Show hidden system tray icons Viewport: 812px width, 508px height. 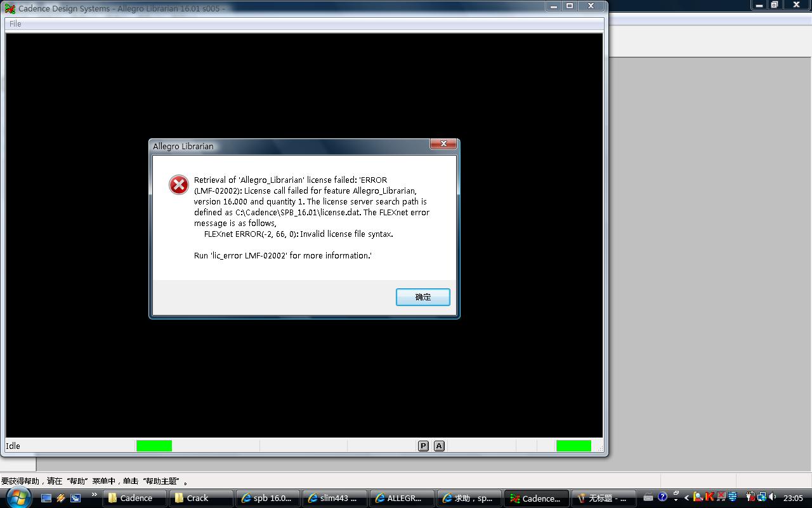click(x=686, y=498)
